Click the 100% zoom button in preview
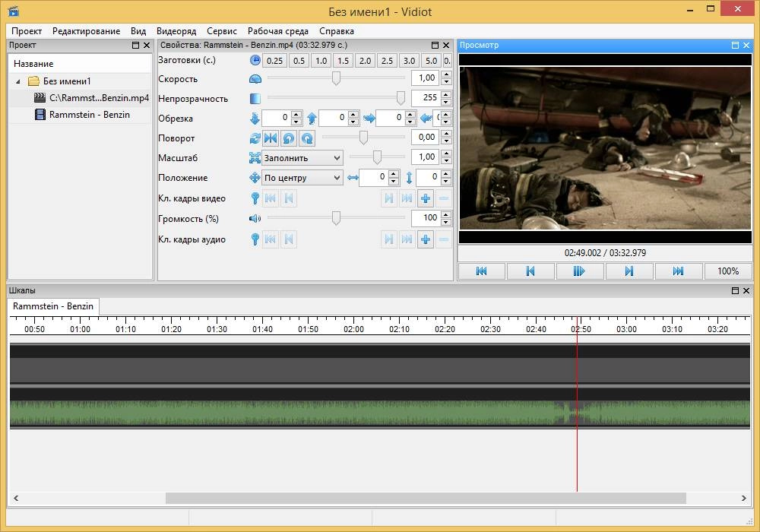This screenshot has height=532, width=760. click(x=728, y=271)
